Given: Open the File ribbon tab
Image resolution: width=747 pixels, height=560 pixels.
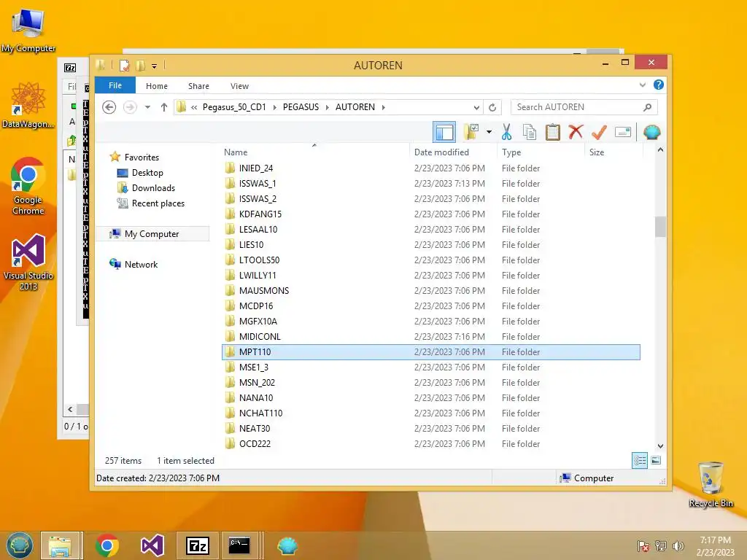Looking at the screenshot, I should point(115,85).
